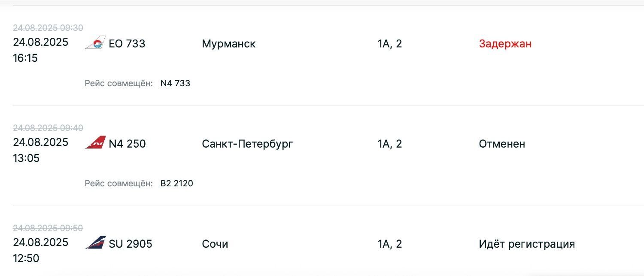Click destination Сочи
The width and height of the screenshot is (644, 276).
tap(215, 244)
